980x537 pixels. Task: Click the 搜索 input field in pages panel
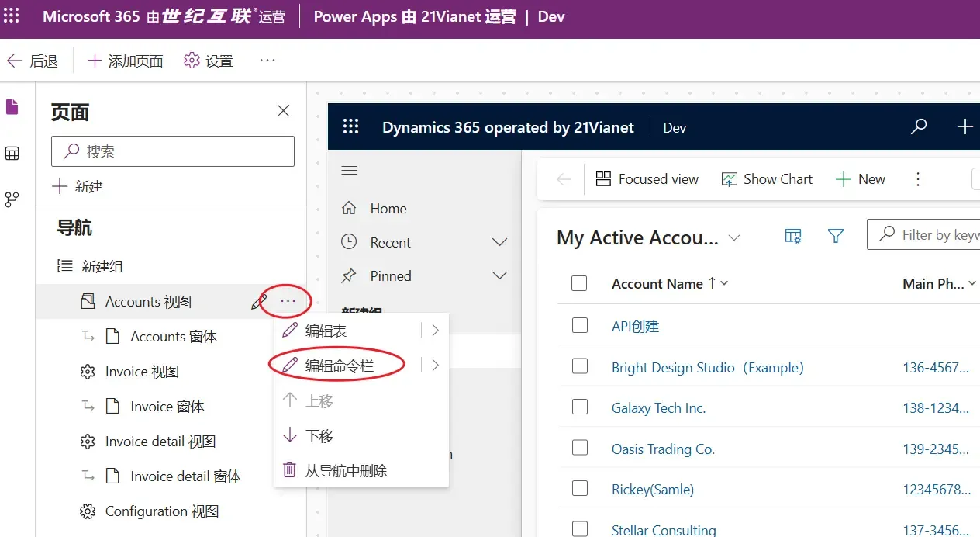(x=173, y=151)
